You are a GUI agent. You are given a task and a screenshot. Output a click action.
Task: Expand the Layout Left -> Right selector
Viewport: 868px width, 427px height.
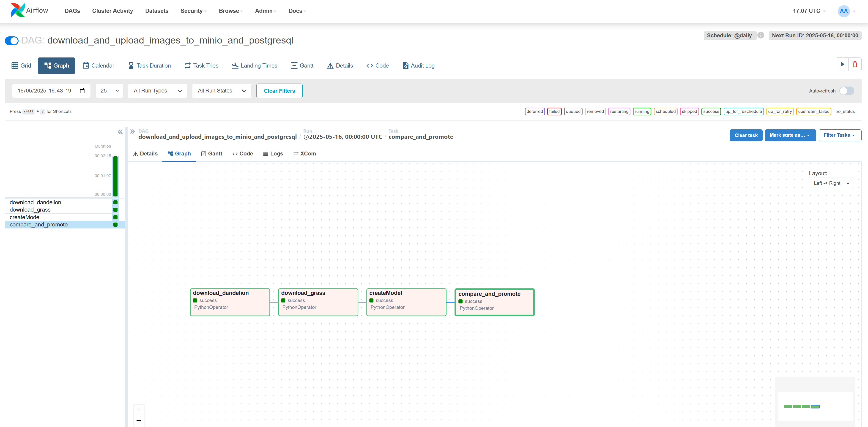point(831,183)
